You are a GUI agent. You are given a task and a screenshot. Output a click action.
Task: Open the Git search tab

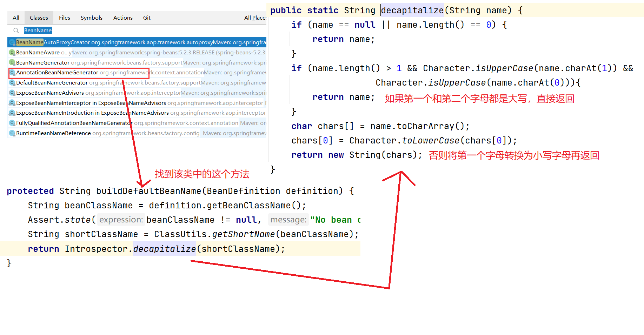(147, 18)
